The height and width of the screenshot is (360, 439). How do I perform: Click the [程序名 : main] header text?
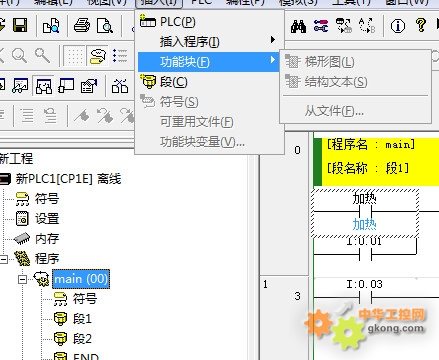click(x=371, y=145)
